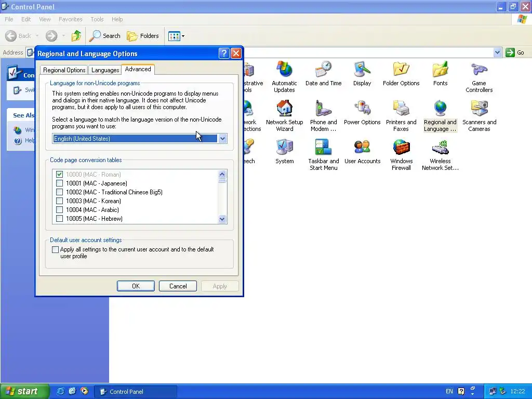Click the EN language indicator in taskbar
The height and width of the screenshot is (399, 532).
pos(449,391)
